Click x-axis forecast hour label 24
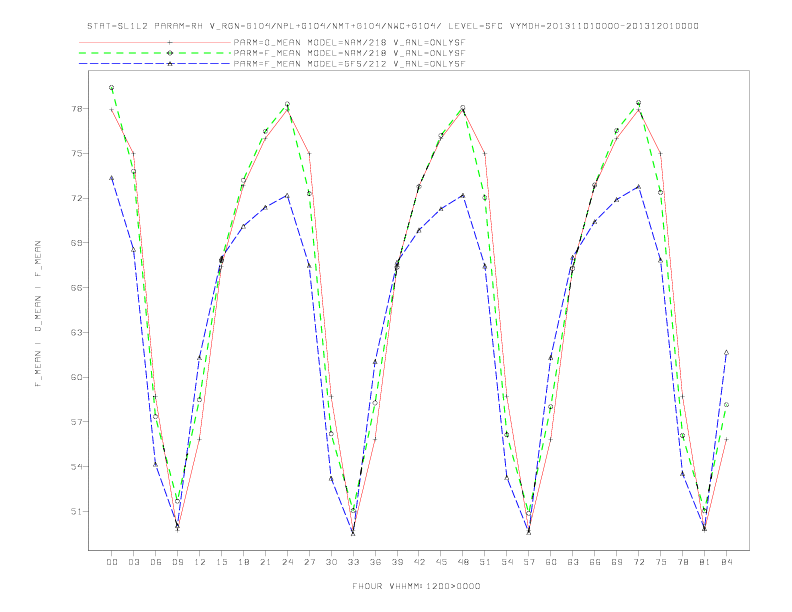Screen dimensions: 792x612 point(287,562)
